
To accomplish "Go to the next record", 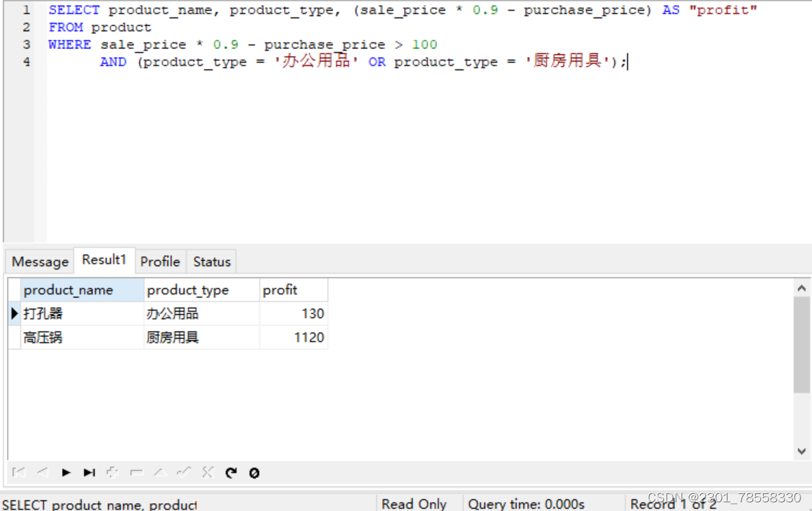I will [66, 473].
